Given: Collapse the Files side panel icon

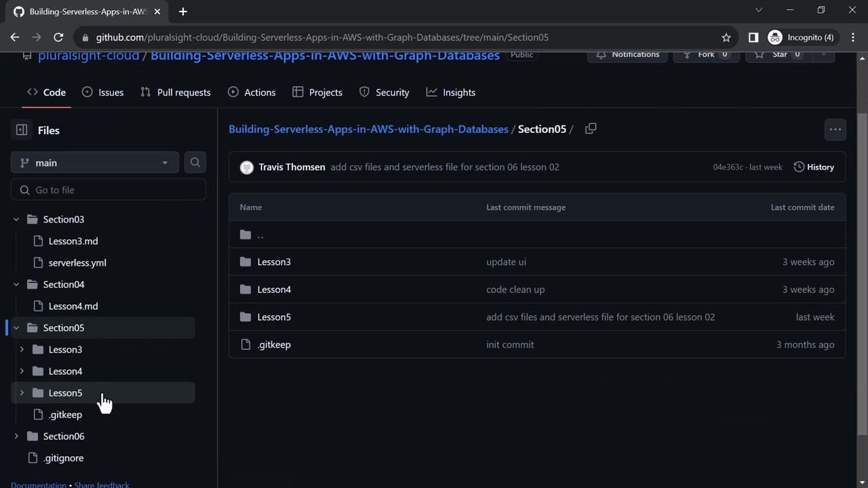Looking at the screenshot, I should [x=22, y=130].
